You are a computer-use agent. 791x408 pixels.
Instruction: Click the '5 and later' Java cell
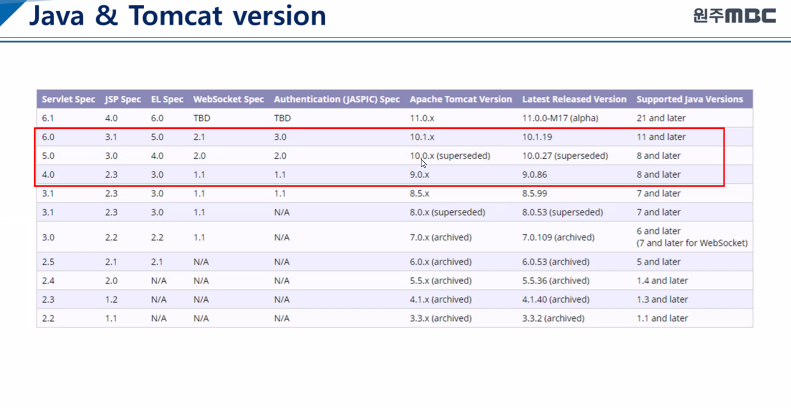point(658,262)
